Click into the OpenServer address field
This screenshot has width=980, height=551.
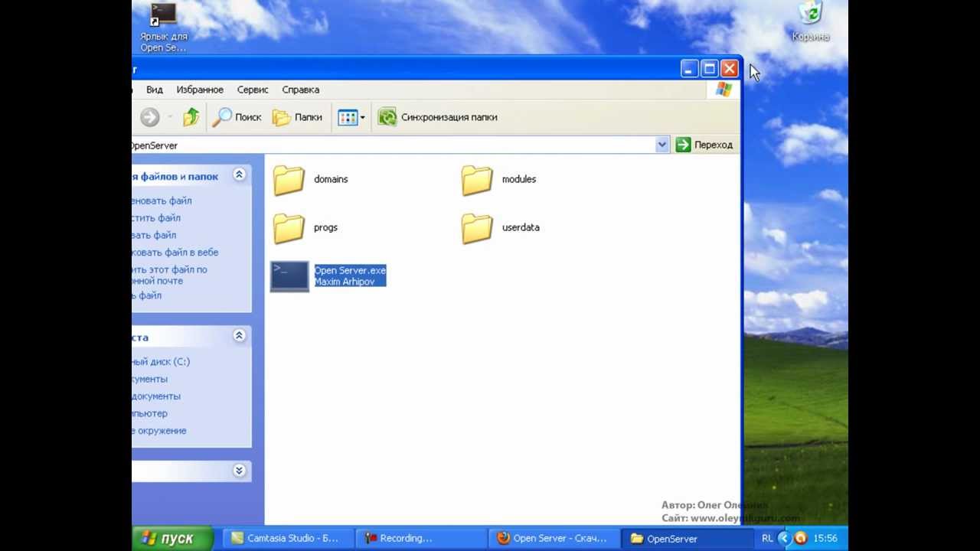[392, 145]
